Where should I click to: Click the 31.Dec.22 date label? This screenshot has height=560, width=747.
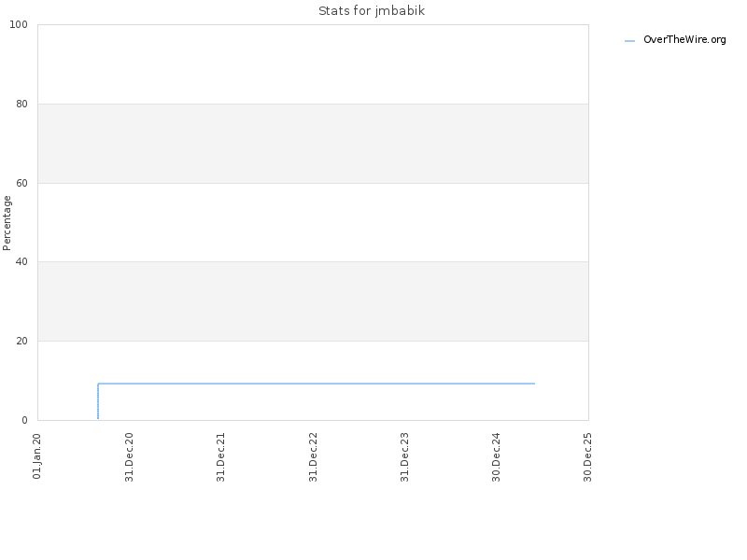coord(313,457)
